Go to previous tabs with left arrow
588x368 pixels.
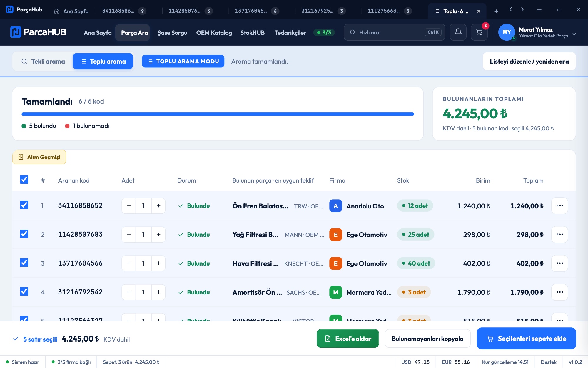coord(511,9)
